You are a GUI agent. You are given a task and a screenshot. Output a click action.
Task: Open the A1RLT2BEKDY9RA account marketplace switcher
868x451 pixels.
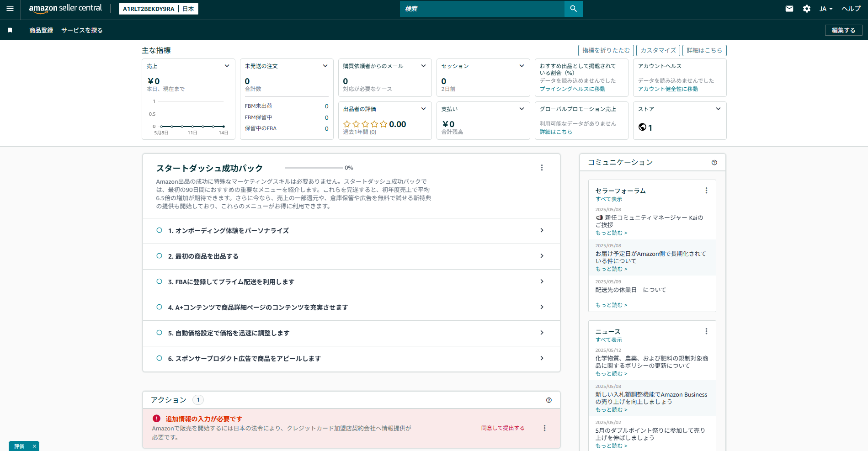pos(159,9)
